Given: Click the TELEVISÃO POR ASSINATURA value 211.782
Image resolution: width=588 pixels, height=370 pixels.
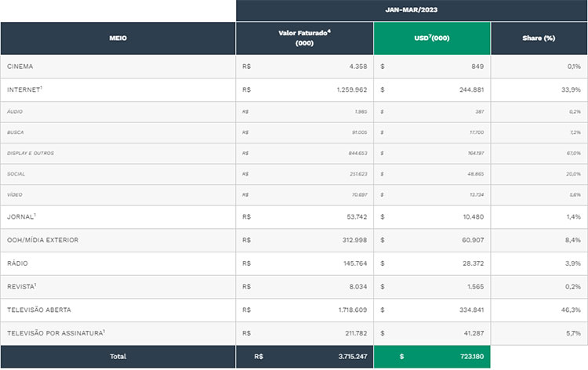Looking at the screenshot, I should pos(356,333).
